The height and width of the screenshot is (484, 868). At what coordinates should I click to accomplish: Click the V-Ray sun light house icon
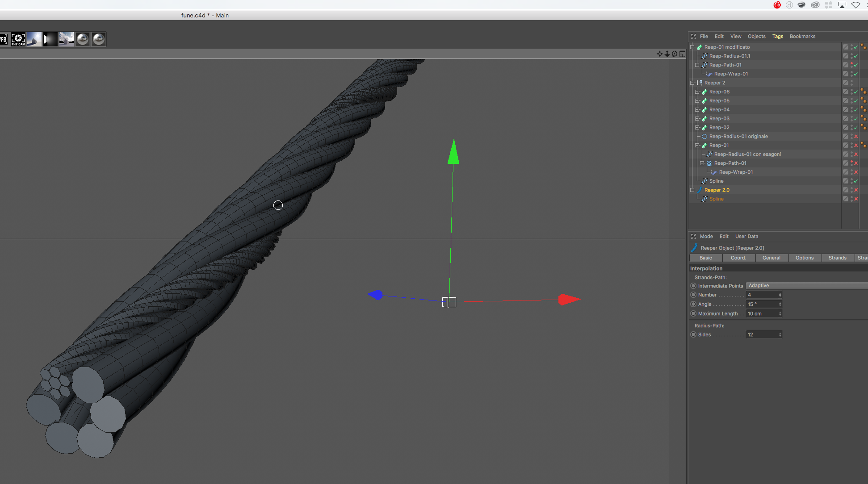(34, 39)
